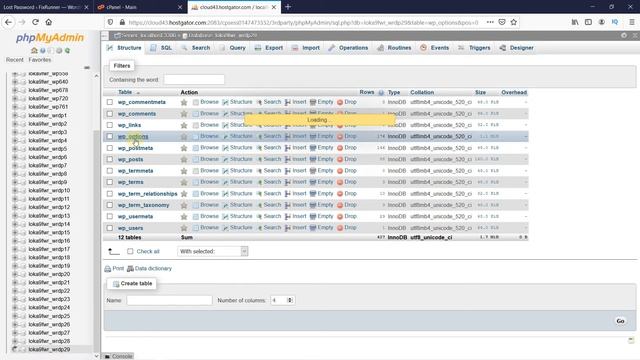Click the Insert icon for wp_termmeta
The image size is (640, 360).
288,171
